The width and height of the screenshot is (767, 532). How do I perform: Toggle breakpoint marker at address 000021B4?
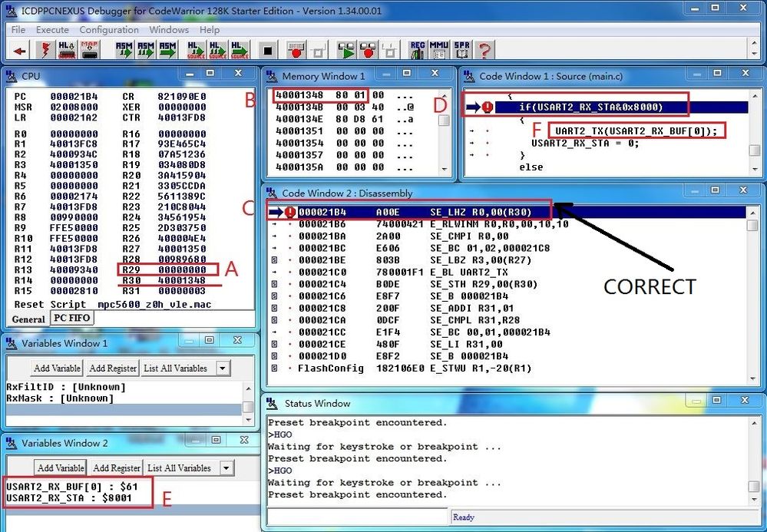[x=290, y=212]
